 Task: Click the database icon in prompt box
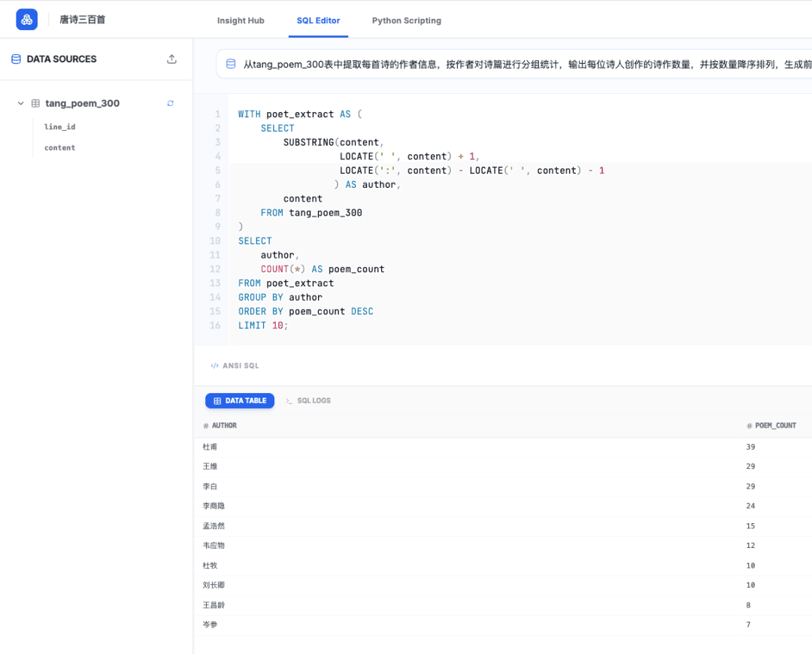tap(231, 64)
